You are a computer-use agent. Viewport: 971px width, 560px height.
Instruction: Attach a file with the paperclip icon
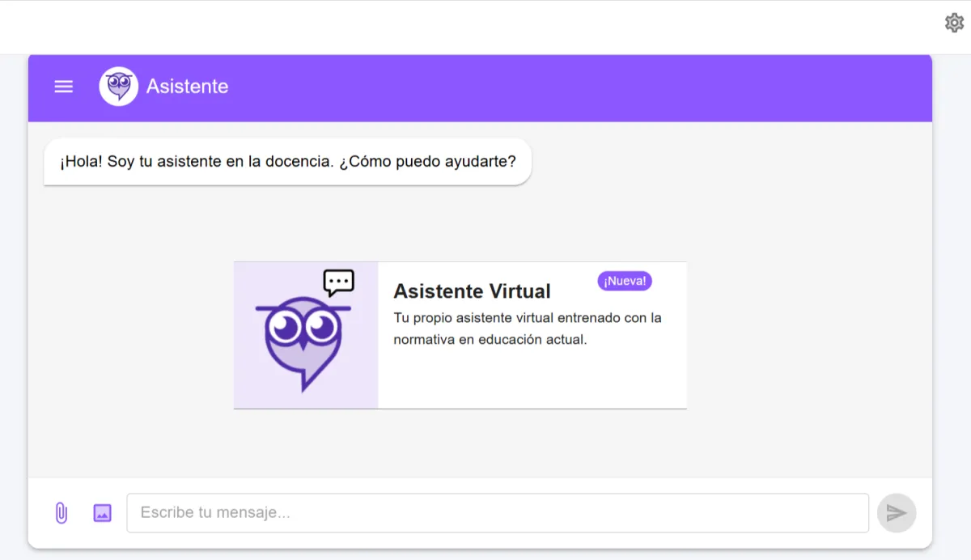pyautogui.click(x=61, y=512)
